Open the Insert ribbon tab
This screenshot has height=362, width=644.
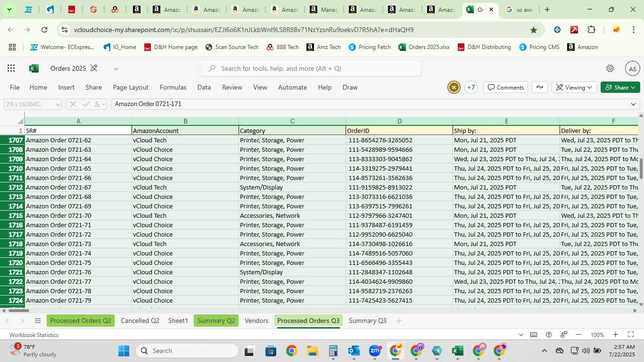(x=66, y=87)
